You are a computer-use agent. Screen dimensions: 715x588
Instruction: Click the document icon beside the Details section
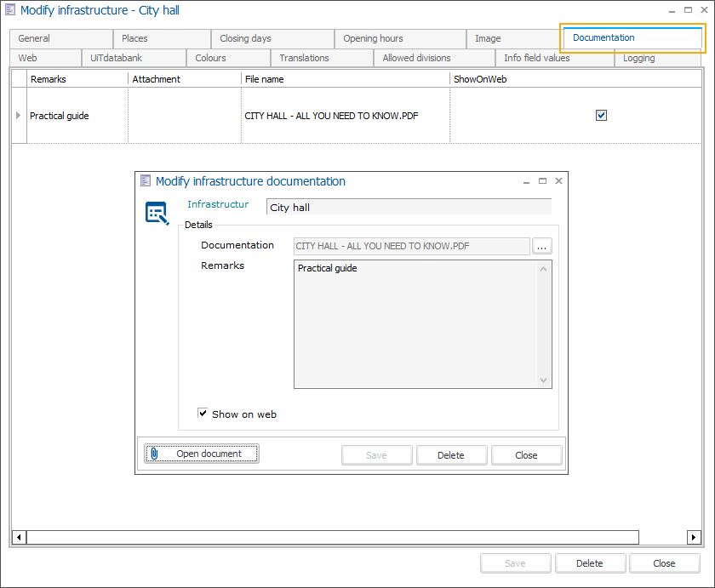(x=157, y=214)
